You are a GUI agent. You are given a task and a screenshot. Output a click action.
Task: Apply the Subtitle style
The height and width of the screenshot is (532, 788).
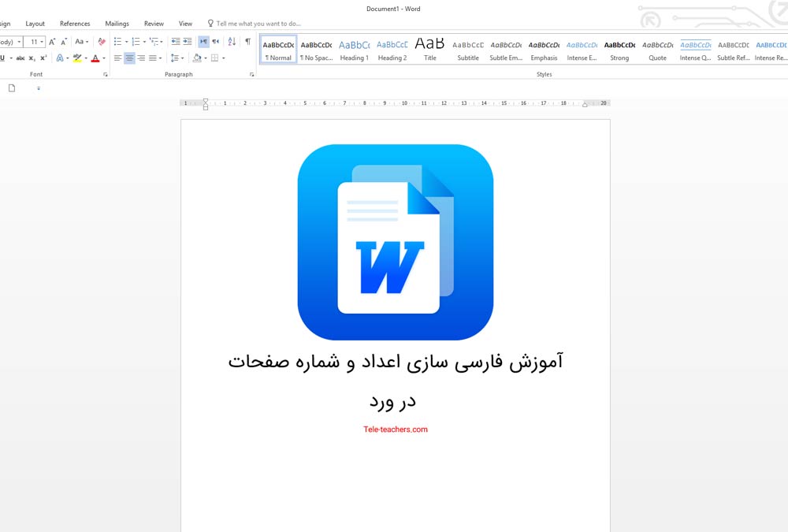(468, 50)
